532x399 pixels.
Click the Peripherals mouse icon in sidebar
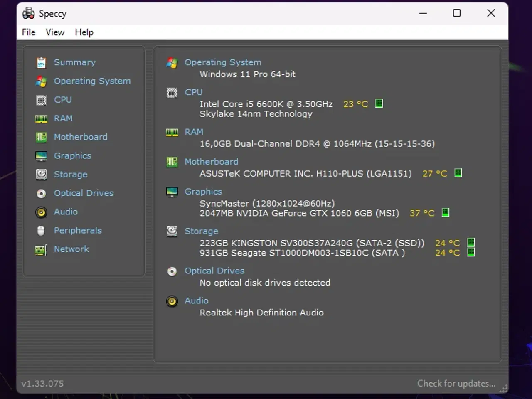pyautogui.click(x=41, y=231)
